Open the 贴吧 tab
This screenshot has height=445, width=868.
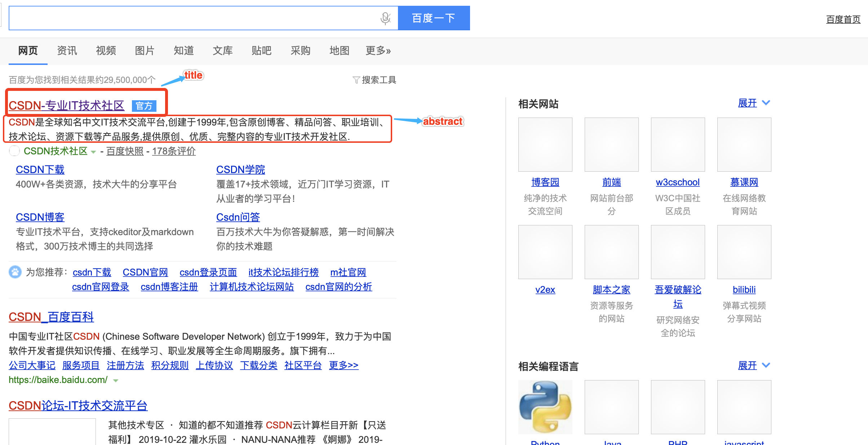click(262, 50)
